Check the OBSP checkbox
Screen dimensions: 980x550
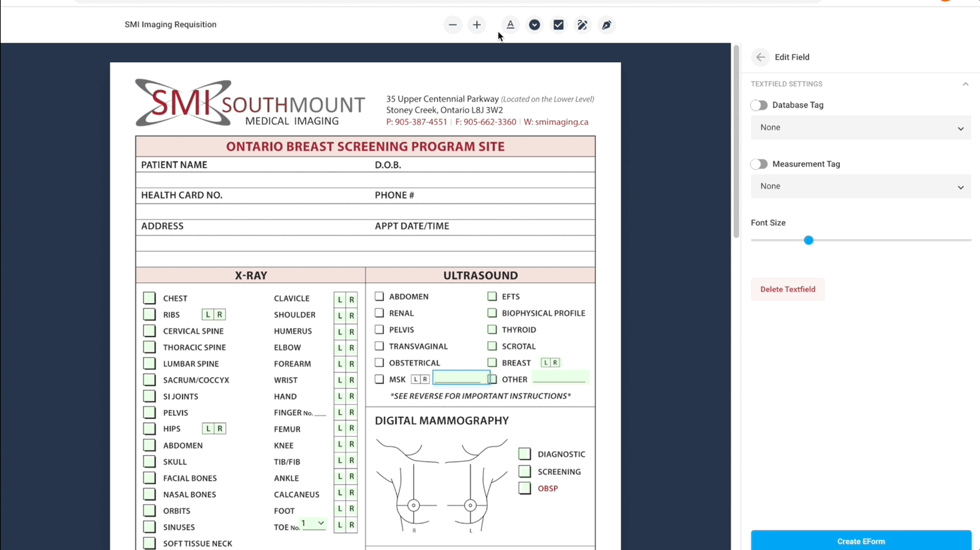[525, 488]
